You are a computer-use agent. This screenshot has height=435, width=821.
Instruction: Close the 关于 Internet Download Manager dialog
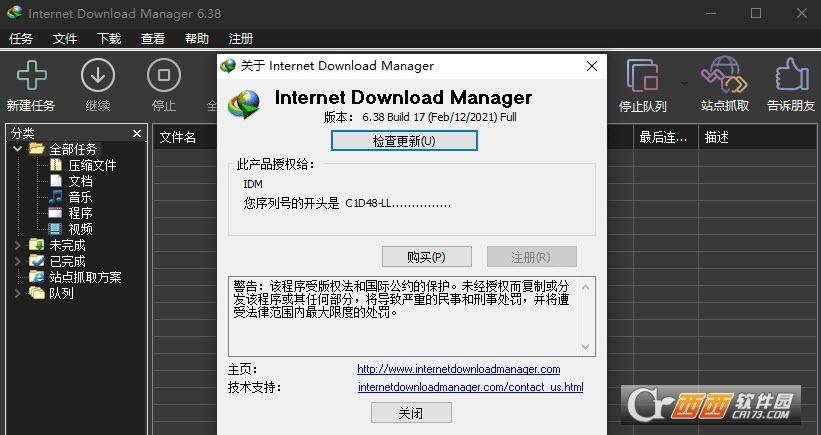click(592, 66)
